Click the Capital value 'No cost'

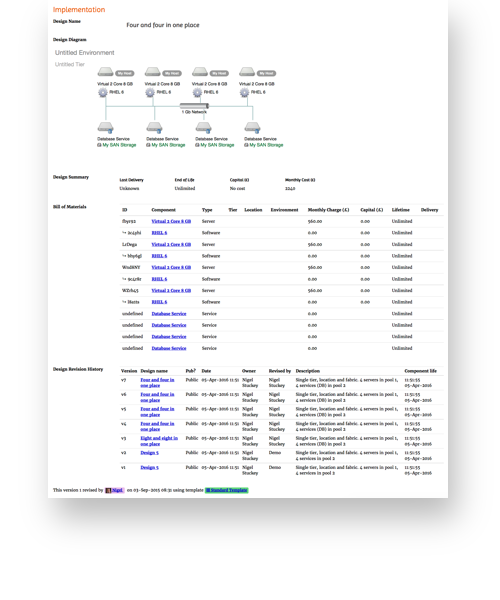[238, 188]
